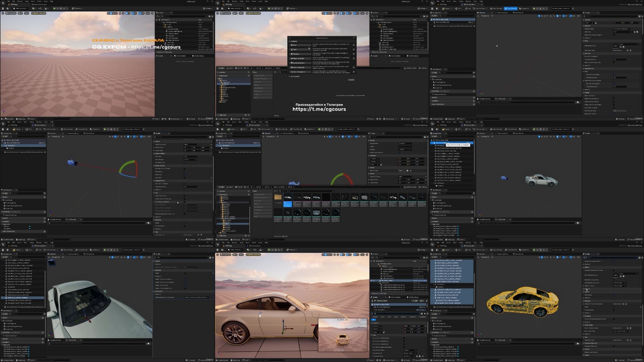Select SpringArm component in Mesh folder window
Viewport: 644px width, 362px height.
238,145
